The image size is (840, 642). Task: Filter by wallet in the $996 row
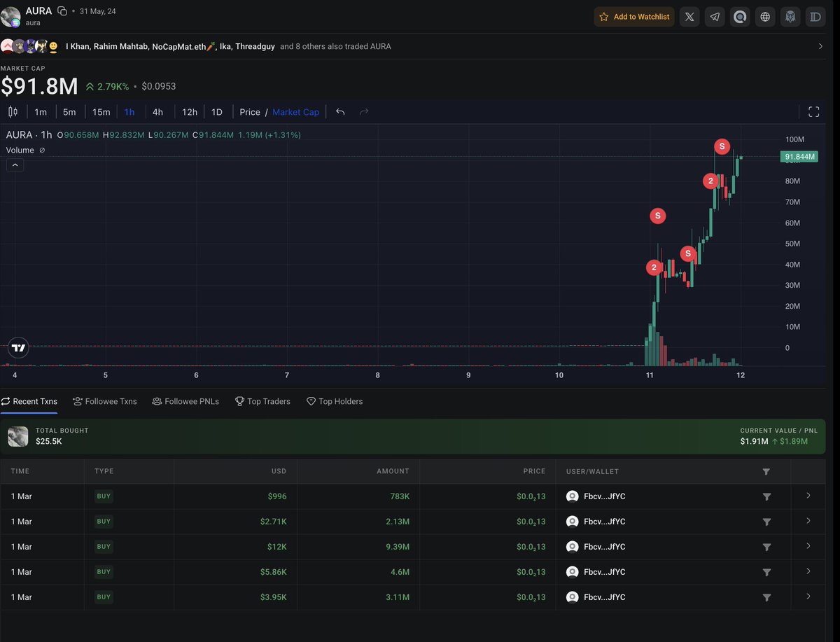click(x=766, y=496)
